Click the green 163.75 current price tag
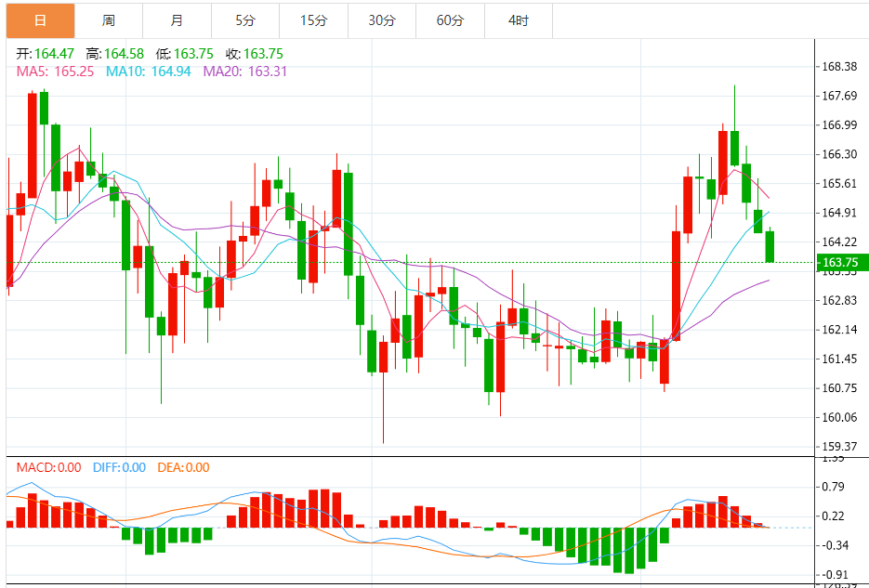The width and height of the screenshot is (869, 588). tap(842, 263)
